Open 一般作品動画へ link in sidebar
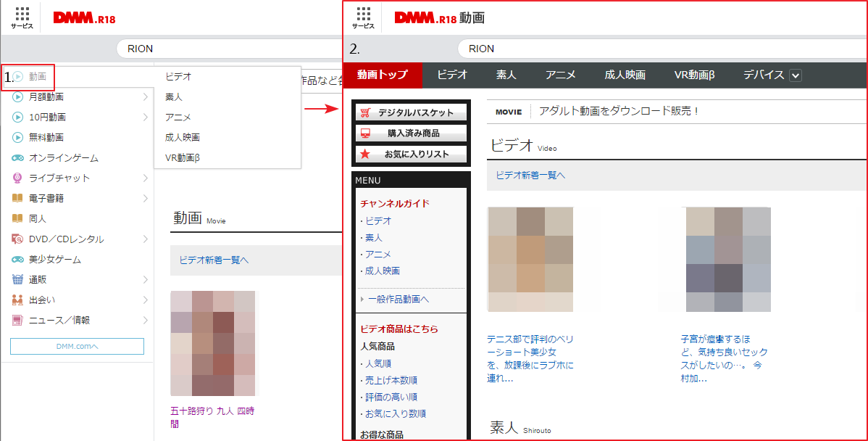The height and width of the screenshot is (441, 868). pyautogui.click(x=398, y=299)
